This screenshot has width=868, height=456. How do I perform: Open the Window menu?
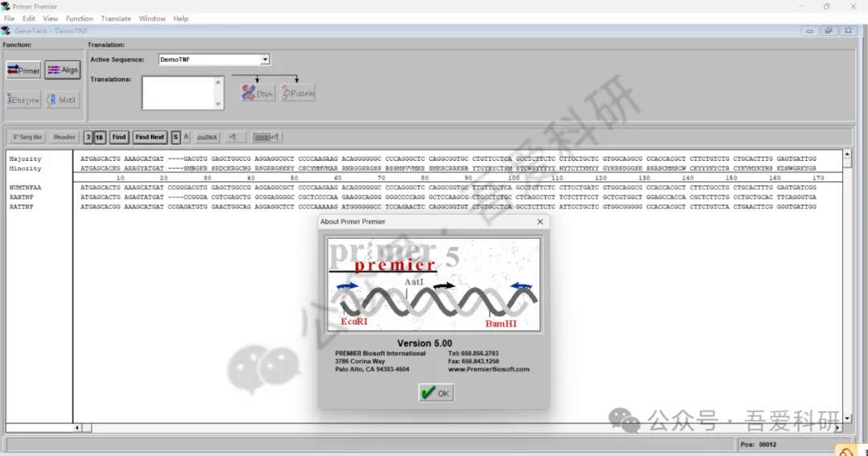point(152,18)
